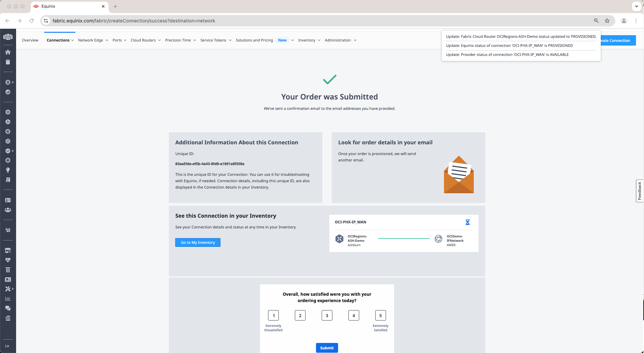This screenshot has width=644, height=353.
Task: View site information icon in address bar
Action: (x=46, y=21)
